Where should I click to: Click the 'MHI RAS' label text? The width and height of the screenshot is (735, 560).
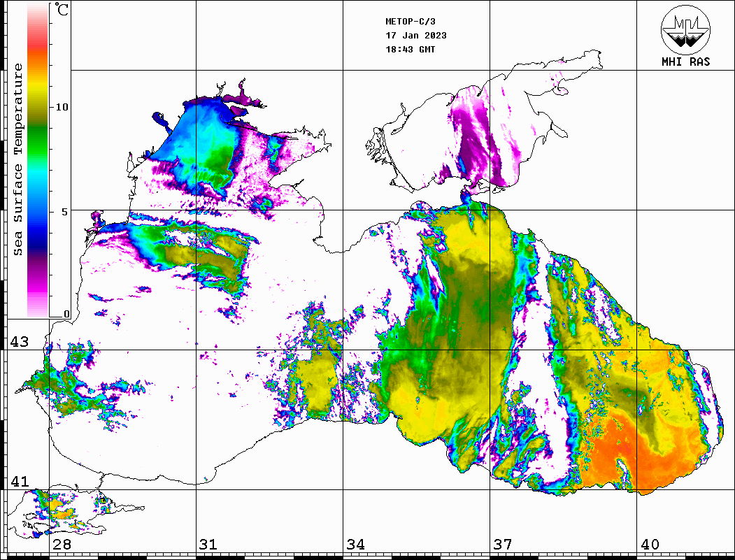[x=685, y=62]
